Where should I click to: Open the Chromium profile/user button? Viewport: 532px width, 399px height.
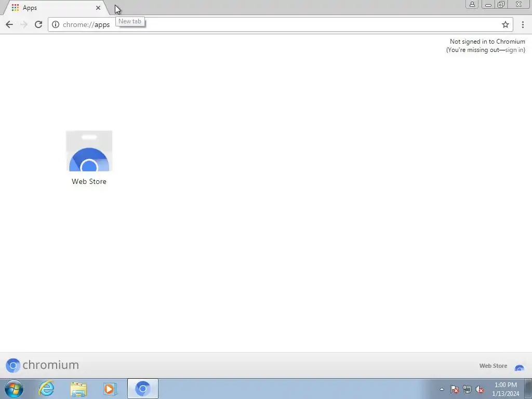pos(472,4)
